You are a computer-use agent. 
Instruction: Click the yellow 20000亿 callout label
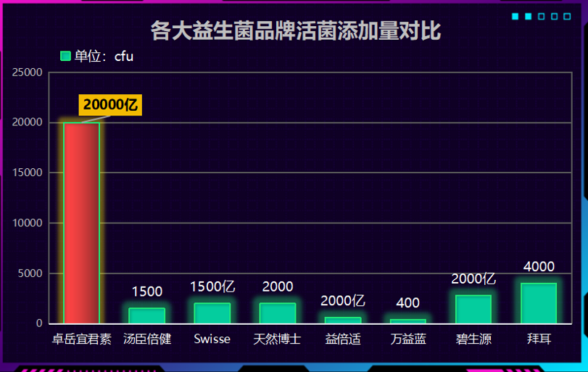(110, 104)
